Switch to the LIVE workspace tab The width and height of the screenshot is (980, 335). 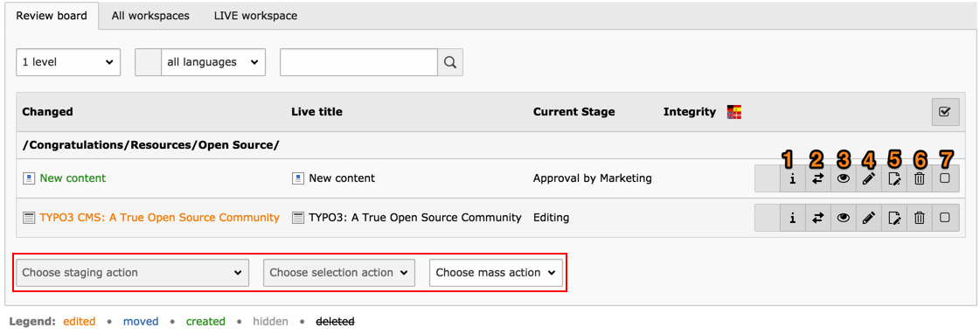pyautogui.click(x=255, y=16)
